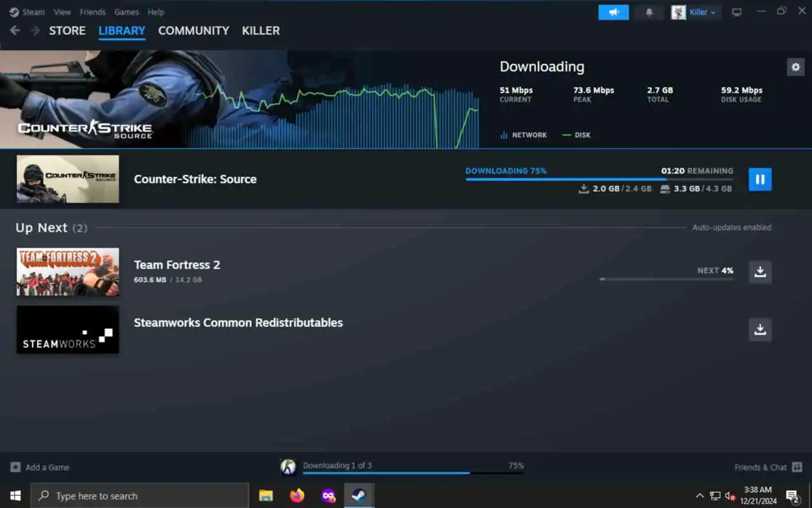This screenshot has height=508, width=812.
Task: Open Counter-Strike: Source thumbnail
Action: [x=68, y=179]
